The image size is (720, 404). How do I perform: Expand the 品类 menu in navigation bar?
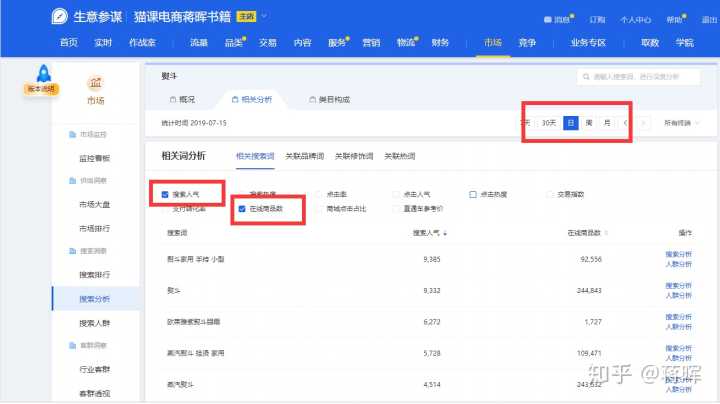pyautogui.click(x=234, y=43)
